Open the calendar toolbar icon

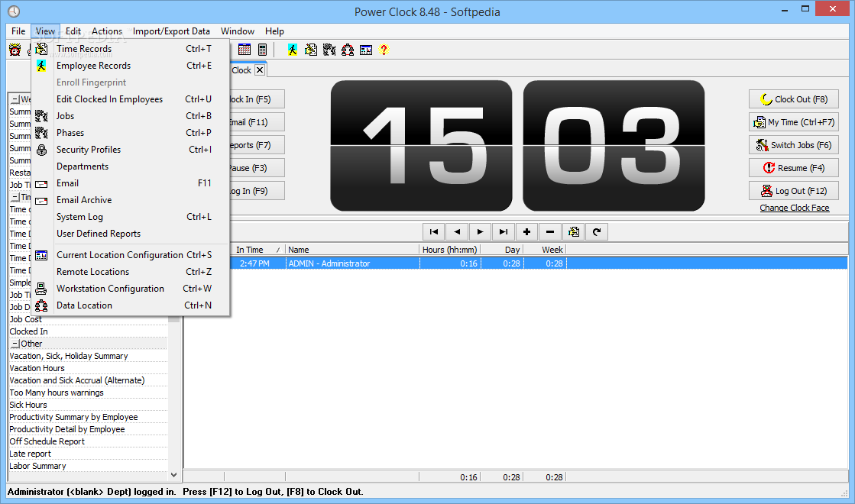click(245, 50)
